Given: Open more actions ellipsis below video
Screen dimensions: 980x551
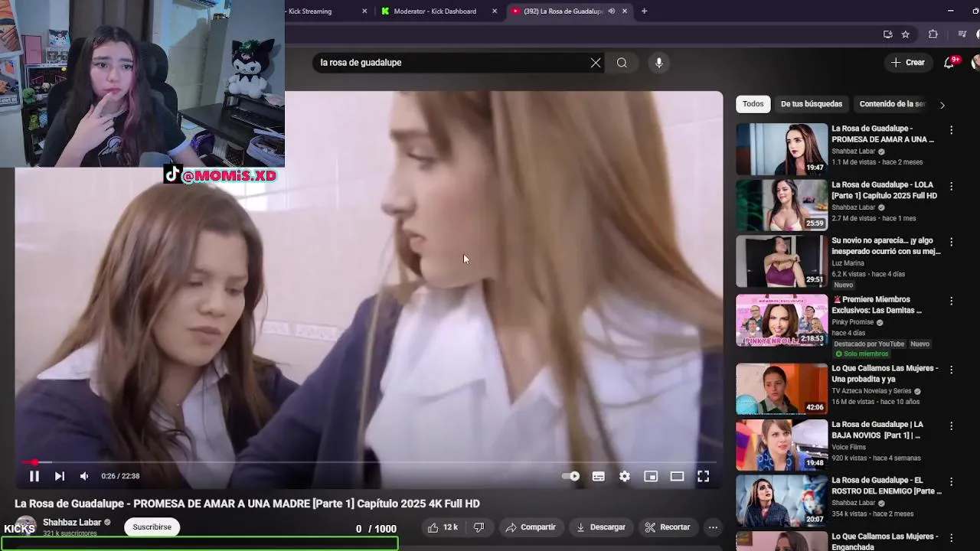Looking at the screenshot, I should (713, 527).
